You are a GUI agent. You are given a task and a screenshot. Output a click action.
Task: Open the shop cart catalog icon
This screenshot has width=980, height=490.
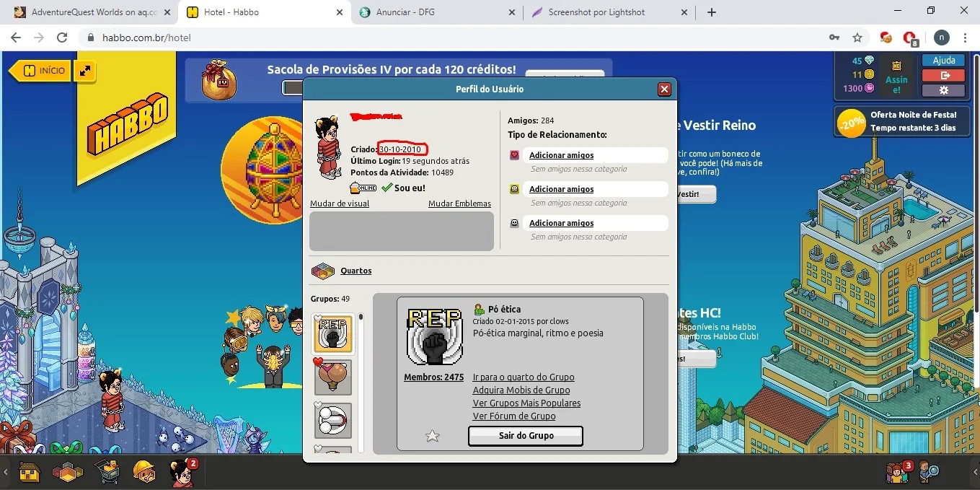107,473
